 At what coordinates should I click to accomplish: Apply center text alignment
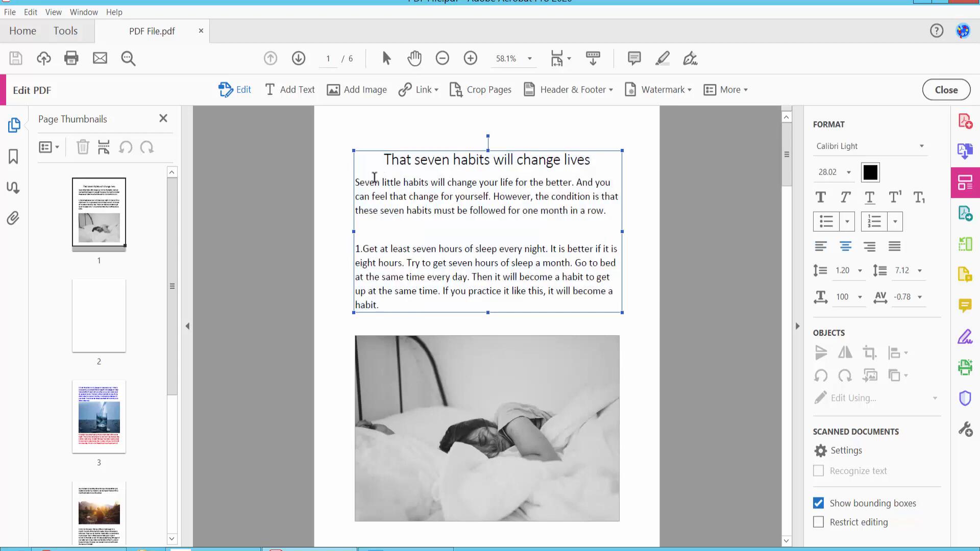click(x=845, y=246)
